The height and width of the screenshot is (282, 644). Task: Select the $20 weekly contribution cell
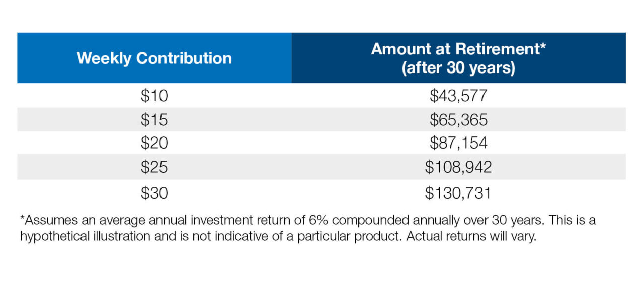154,143
